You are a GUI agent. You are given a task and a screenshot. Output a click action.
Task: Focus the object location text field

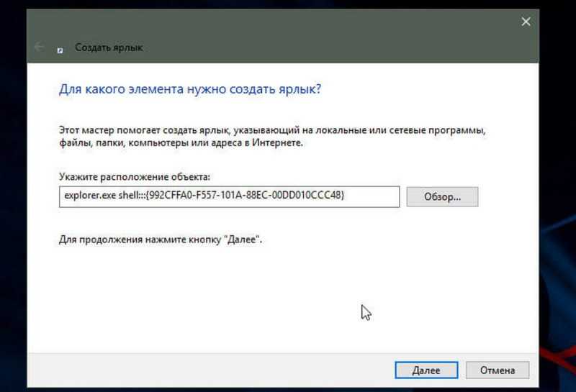tap(229, 197)
